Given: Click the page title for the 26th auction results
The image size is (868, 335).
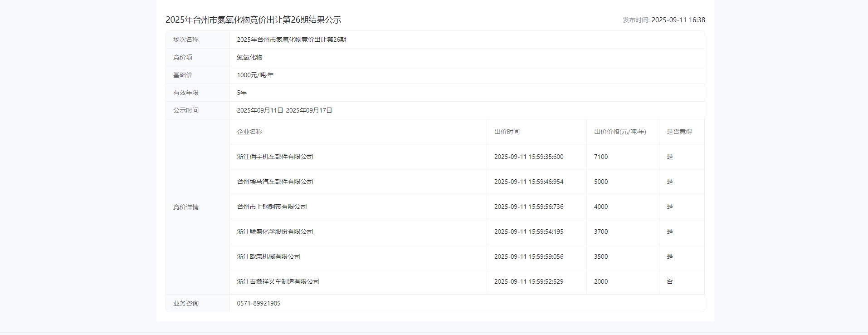Looking at the screenshot, I should (x=253, y=20).
